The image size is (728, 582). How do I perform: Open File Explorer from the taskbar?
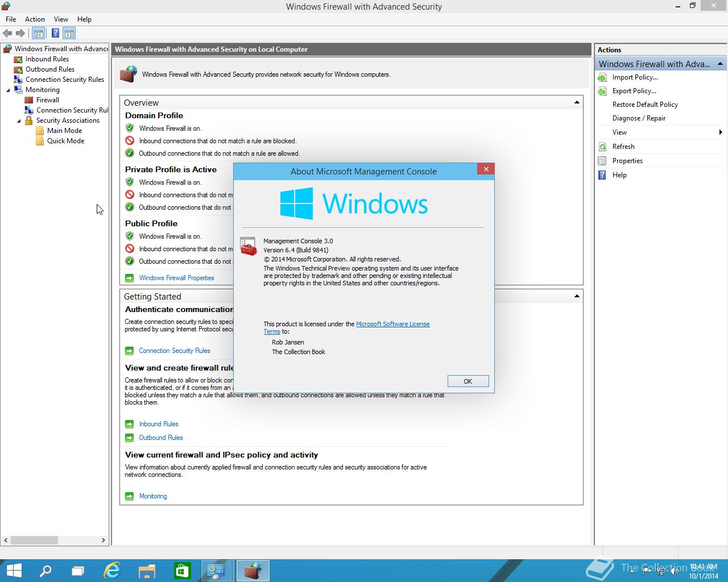[147, 571]
